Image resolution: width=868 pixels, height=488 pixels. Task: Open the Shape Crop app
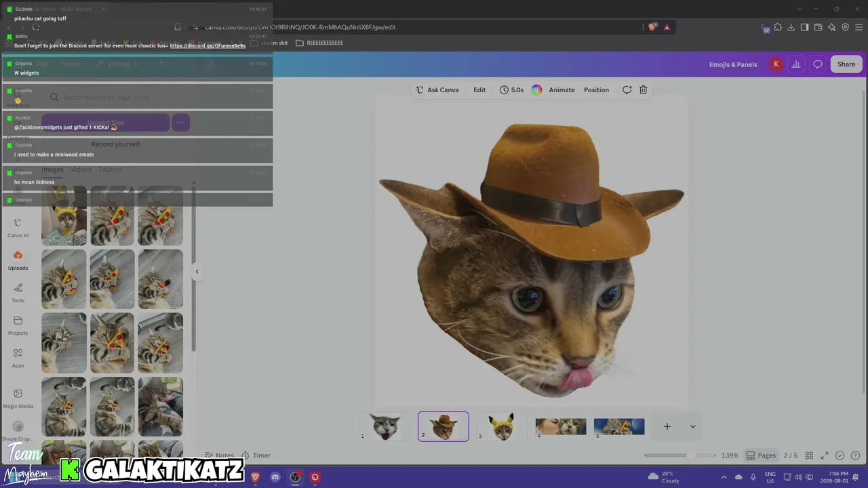[18, 430]
